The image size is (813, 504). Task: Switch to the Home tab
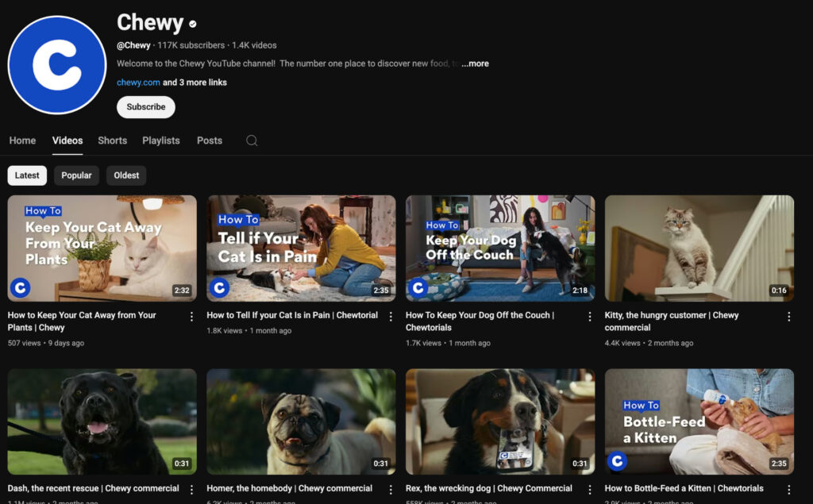coord(22,140)
